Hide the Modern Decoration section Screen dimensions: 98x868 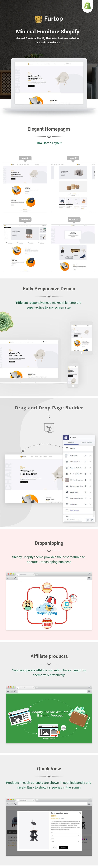85,480
